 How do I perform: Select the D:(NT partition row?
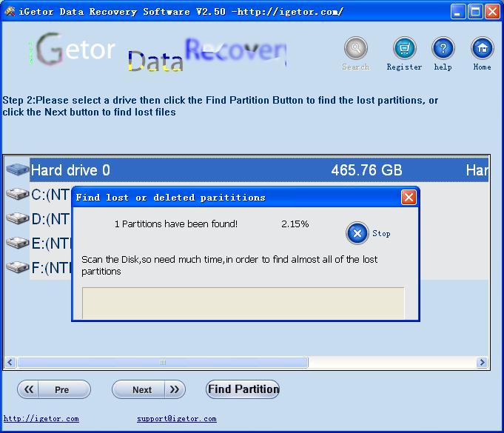click(x=50, y=219)
